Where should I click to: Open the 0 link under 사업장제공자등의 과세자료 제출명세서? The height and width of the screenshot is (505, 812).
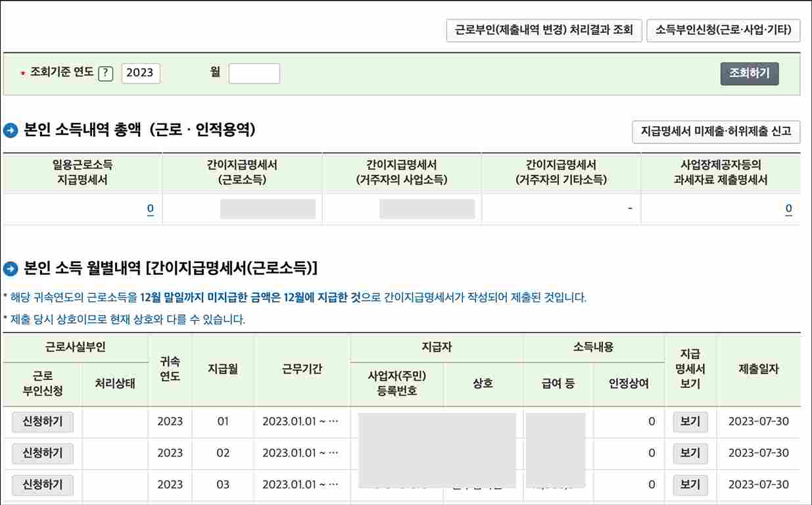[x=788, y=207]
